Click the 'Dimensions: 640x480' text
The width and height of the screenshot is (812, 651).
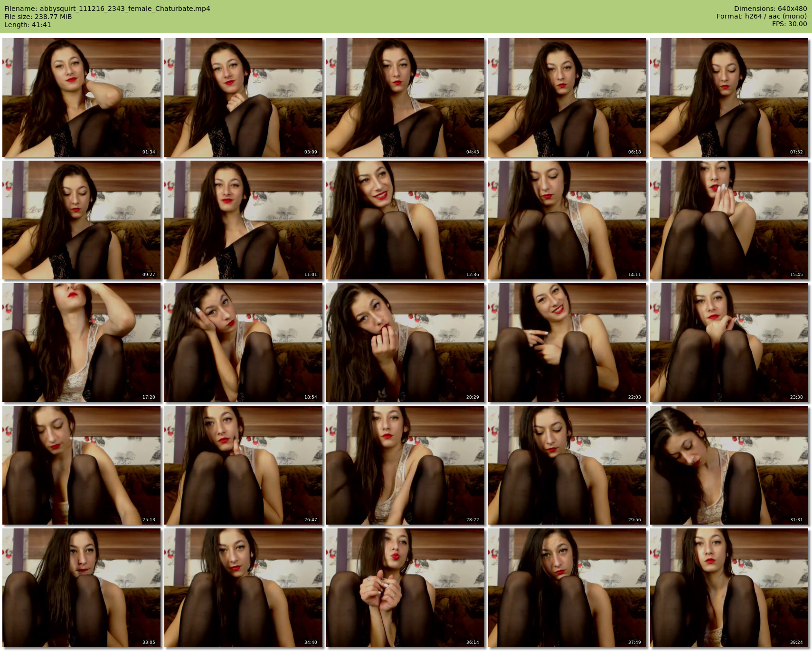pyautogui.click(x=770, y=9)
